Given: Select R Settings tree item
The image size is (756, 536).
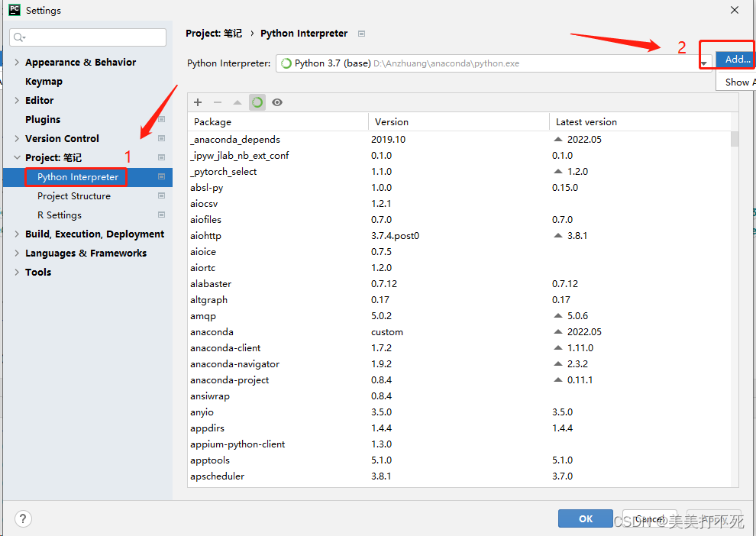Looking at the screenshot, I should coord(60,215).
